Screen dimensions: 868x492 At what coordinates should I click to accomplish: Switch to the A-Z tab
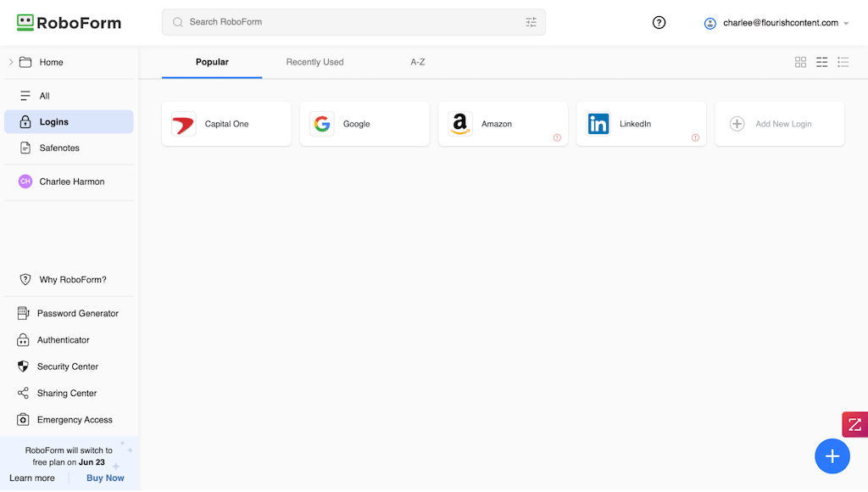pos(417,62)
